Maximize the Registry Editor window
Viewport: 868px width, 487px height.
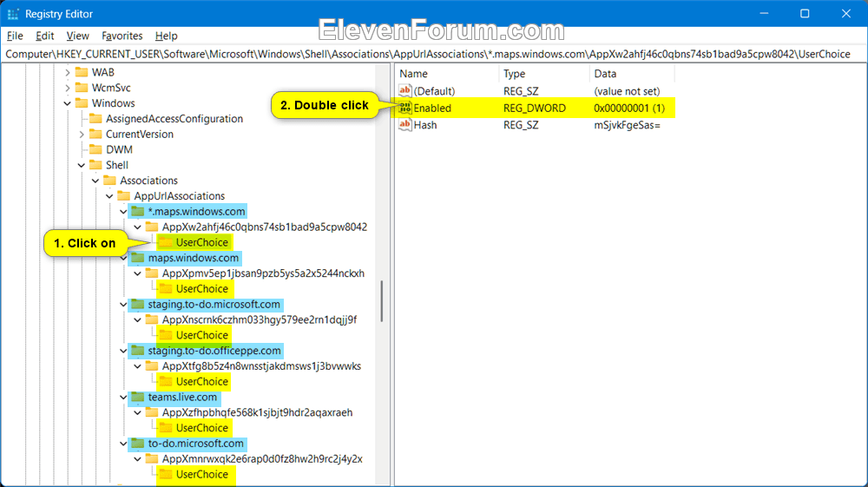pyautogui.click(x=805, y=14)
